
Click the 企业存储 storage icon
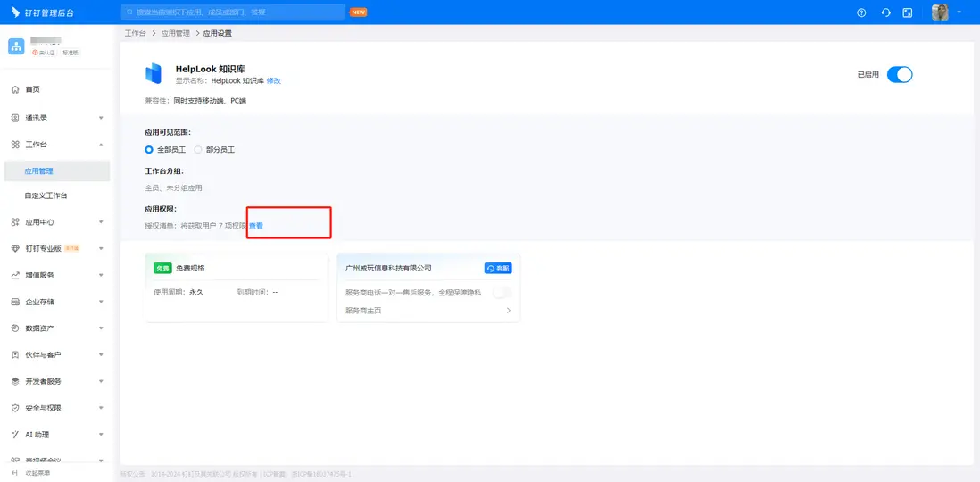click(16, 302)
